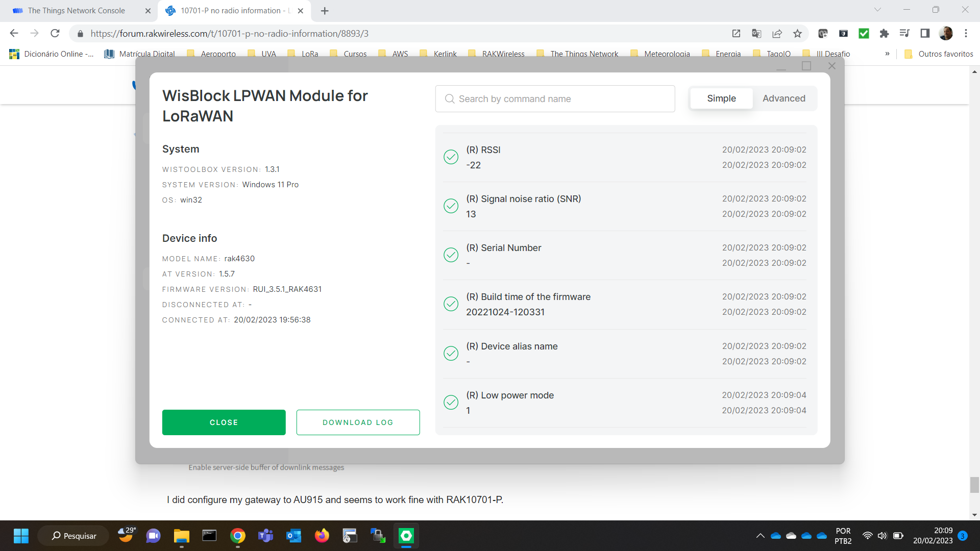This screenshot has width=980, height=551.
Task: Open Microsoft Teams from taskbar
Action: [x=265, y=536]
